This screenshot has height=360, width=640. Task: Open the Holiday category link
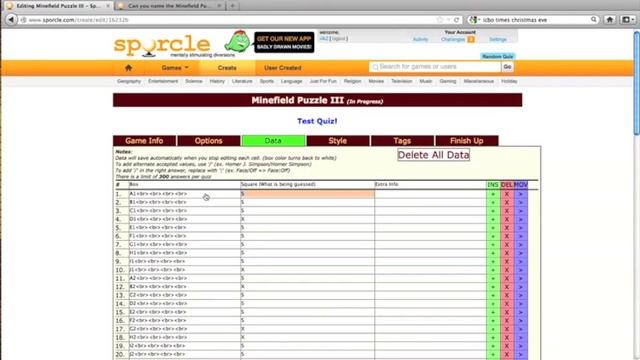coord(509,81)
